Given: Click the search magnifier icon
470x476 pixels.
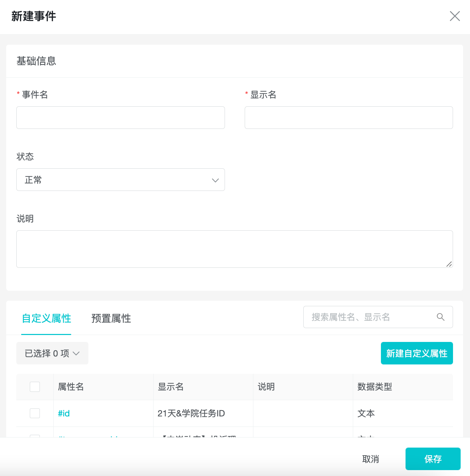Looking at the screenshot, I should pos(441,317).
